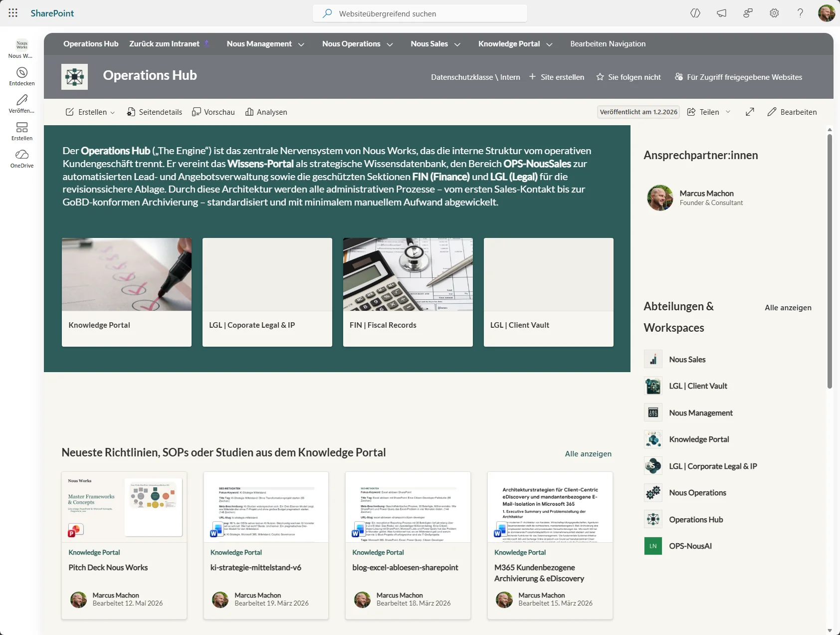Viewport: 840px width, 635px height.
Task: Open Seitendetails in command bar
Action: point(154,112)
